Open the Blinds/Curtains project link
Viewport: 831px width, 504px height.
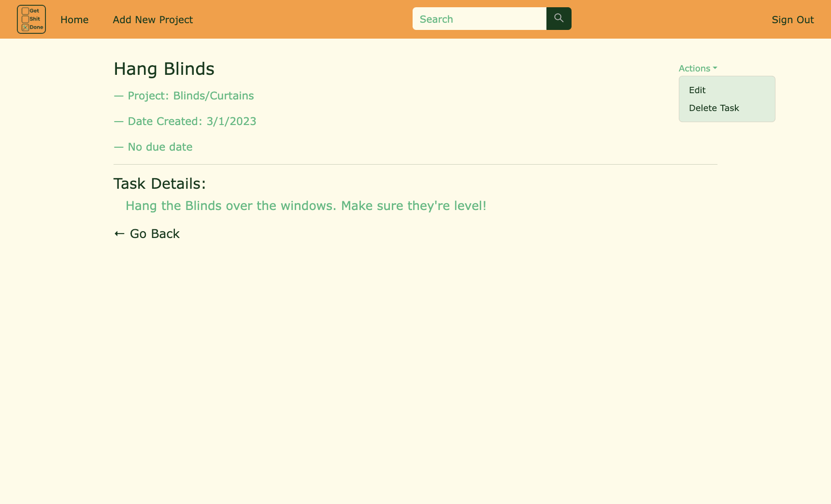[x=213, y=96]
